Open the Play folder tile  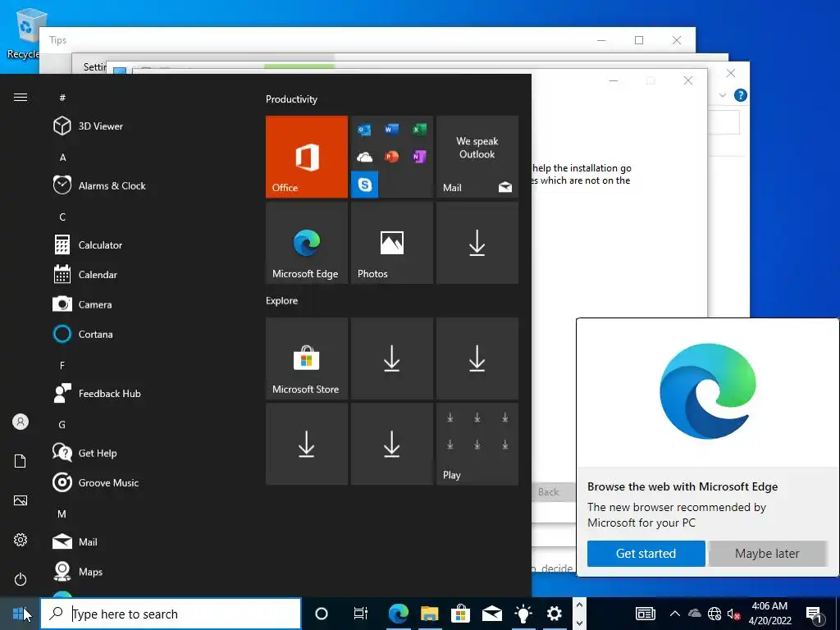477,444
